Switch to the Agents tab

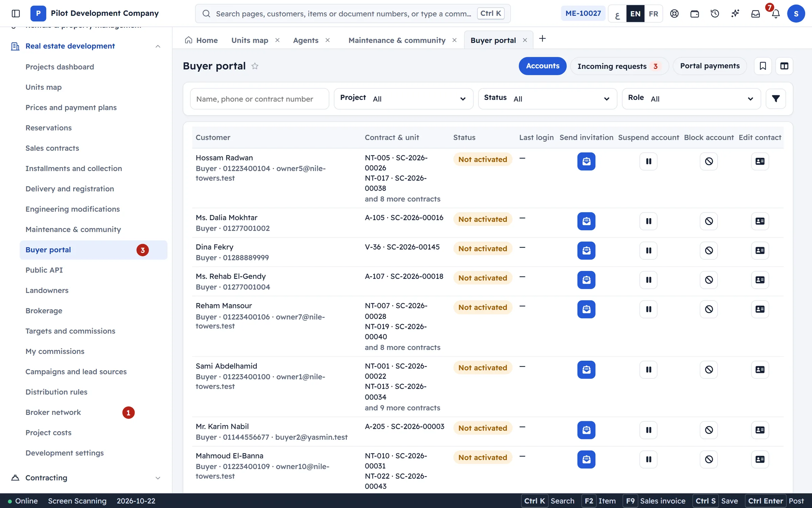[x=306, y=40]
